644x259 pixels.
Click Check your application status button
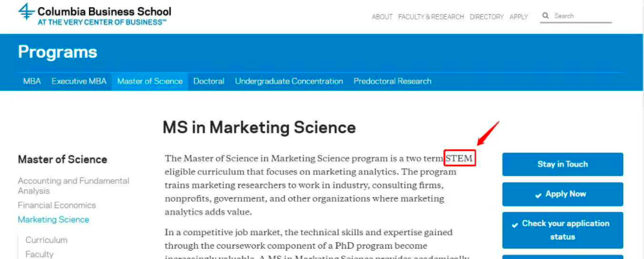[562, 230]
